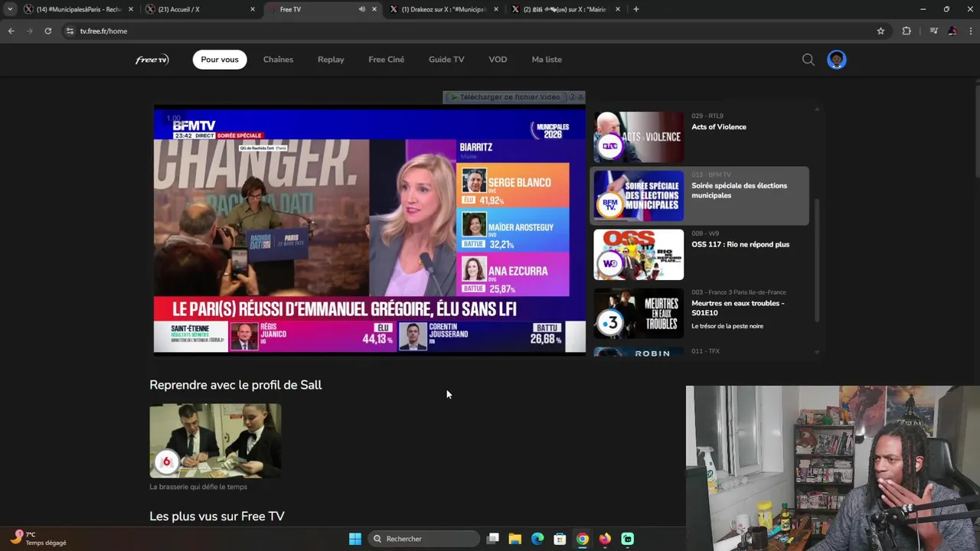Click the heading 'Reprendre avec le profil de Sall'
The image size is (980, 551).
236,385
